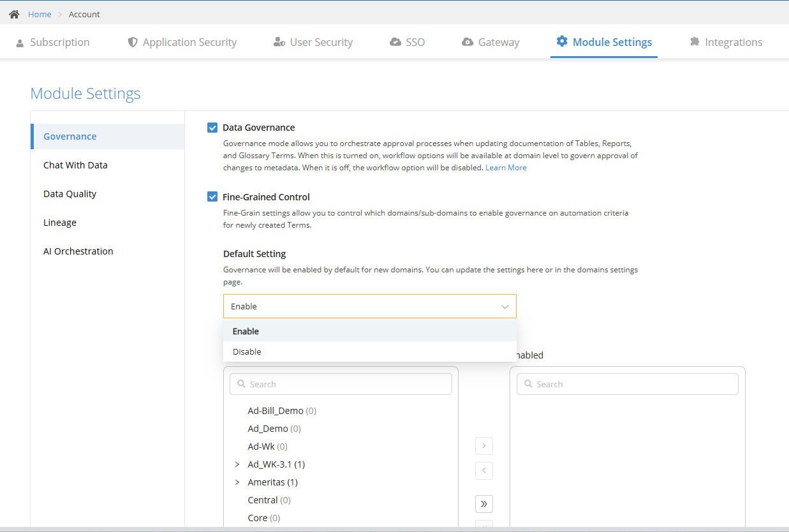The image size is (789, 532).
Task: Follow the Learn More link
Action: point(506,168)
